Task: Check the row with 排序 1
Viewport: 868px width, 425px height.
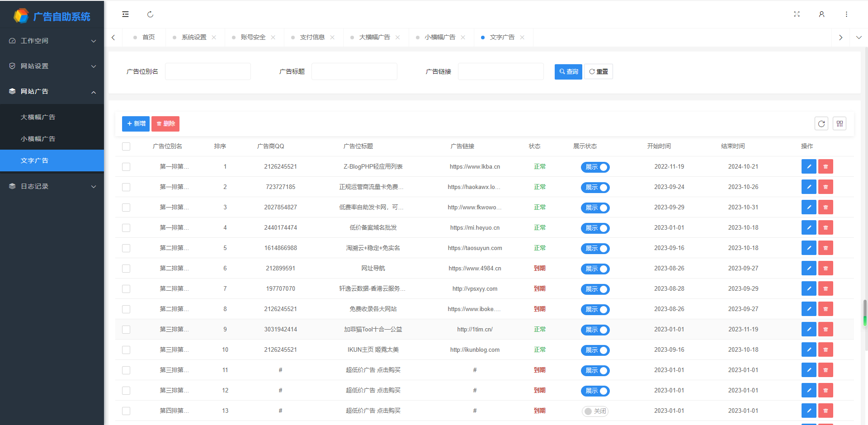Action: [126, 167]
